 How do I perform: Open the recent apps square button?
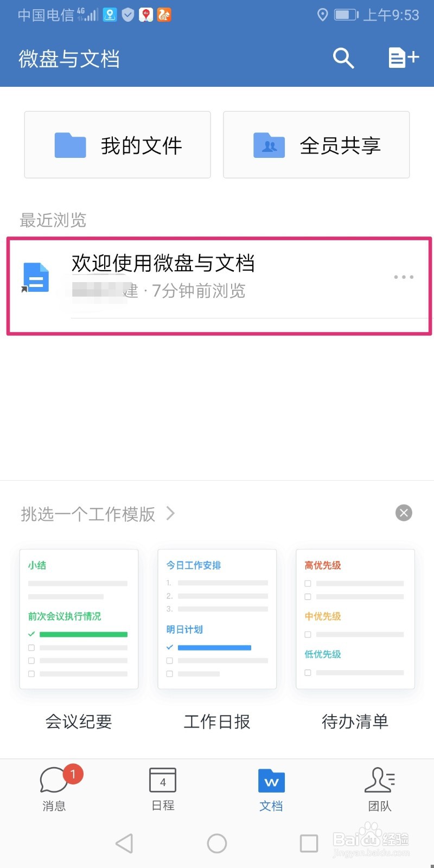[309, 844]
